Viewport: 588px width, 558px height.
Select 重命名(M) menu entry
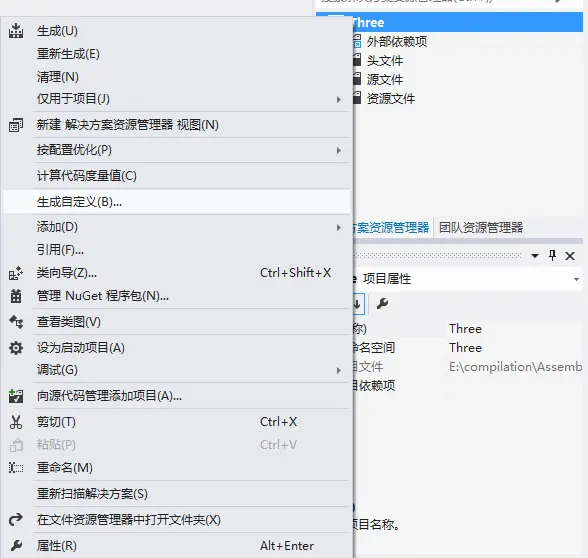[x=176, y=468]
